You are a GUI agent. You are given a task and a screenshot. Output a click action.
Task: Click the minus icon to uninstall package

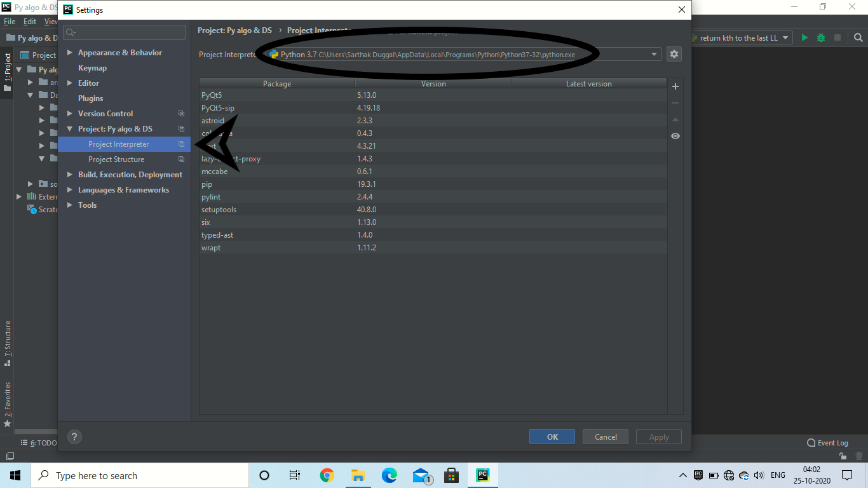pyautogui.click(x=675, y=103)
